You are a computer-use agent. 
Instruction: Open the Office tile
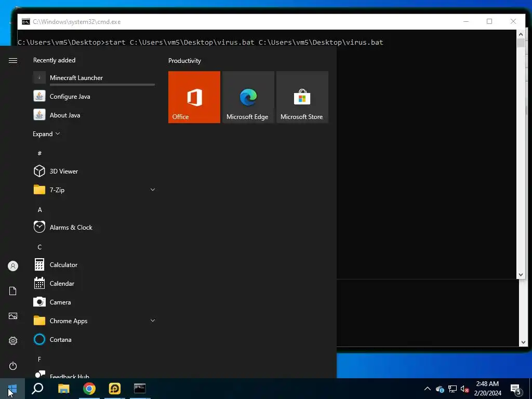point(194,97)
